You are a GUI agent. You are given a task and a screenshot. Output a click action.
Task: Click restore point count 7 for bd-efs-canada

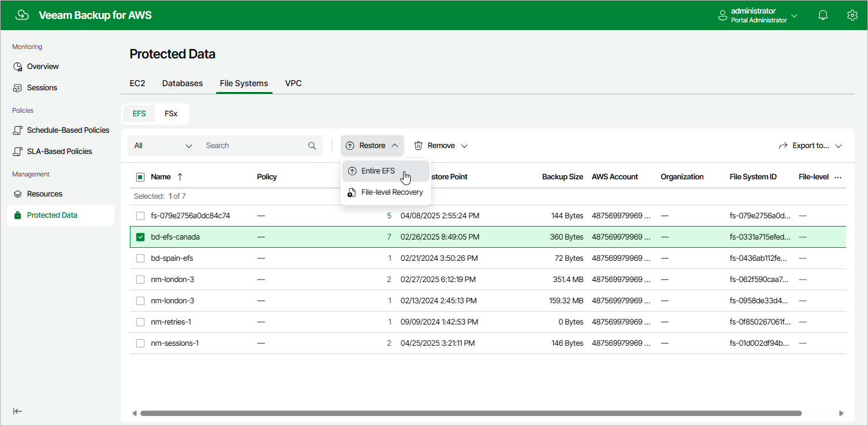pyautogui.click(x=389, y=237)
